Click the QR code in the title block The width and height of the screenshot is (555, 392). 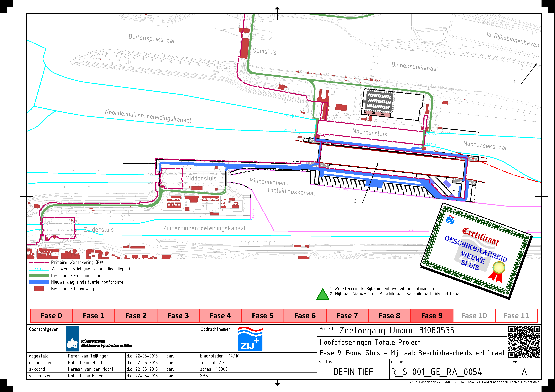524,342
